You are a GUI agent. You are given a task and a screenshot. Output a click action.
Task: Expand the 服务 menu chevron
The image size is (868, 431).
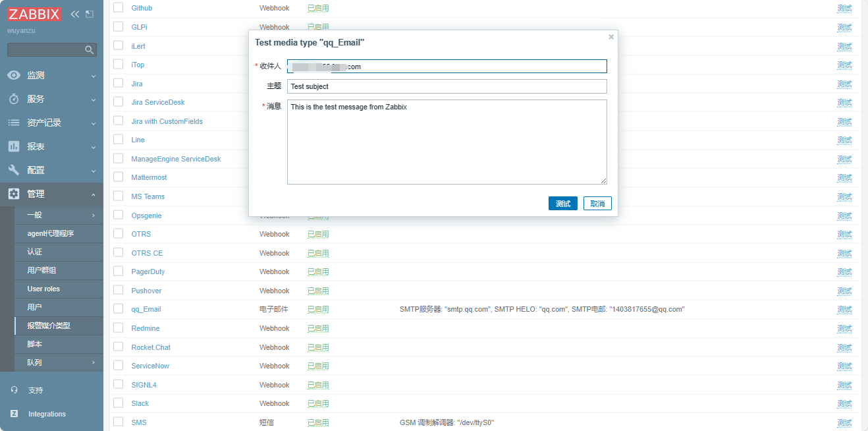click(x=94, y=100)
